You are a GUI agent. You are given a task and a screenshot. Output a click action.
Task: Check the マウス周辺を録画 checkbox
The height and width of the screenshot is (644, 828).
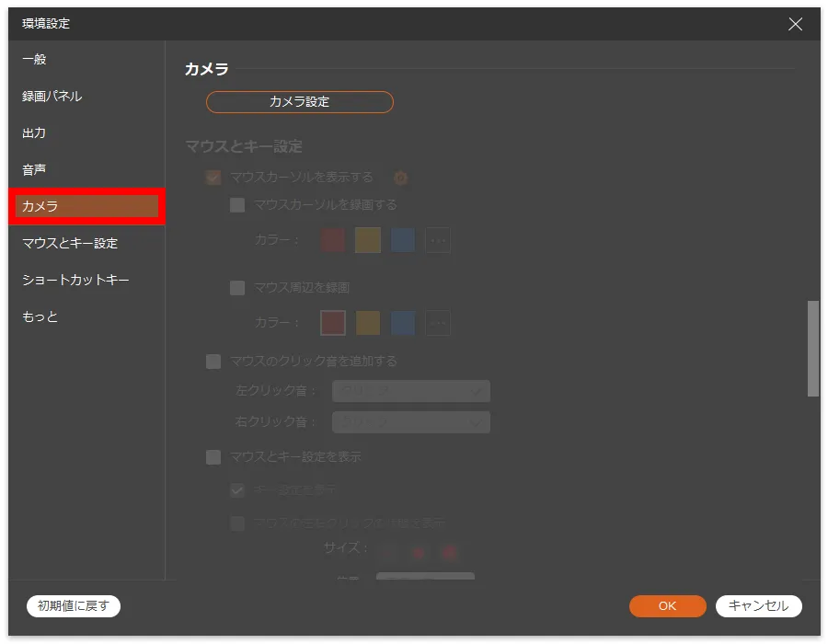(237, 288)
